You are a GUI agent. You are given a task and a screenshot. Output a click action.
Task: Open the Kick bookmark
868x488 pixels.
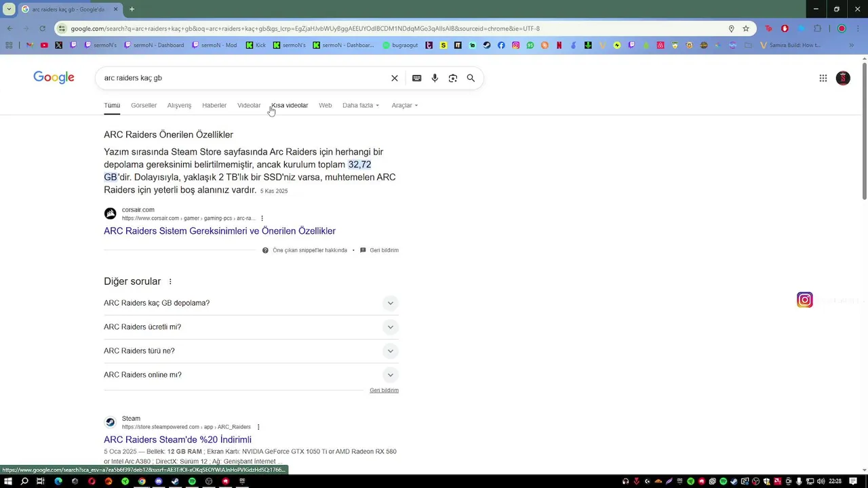click(x=256, y=45)
